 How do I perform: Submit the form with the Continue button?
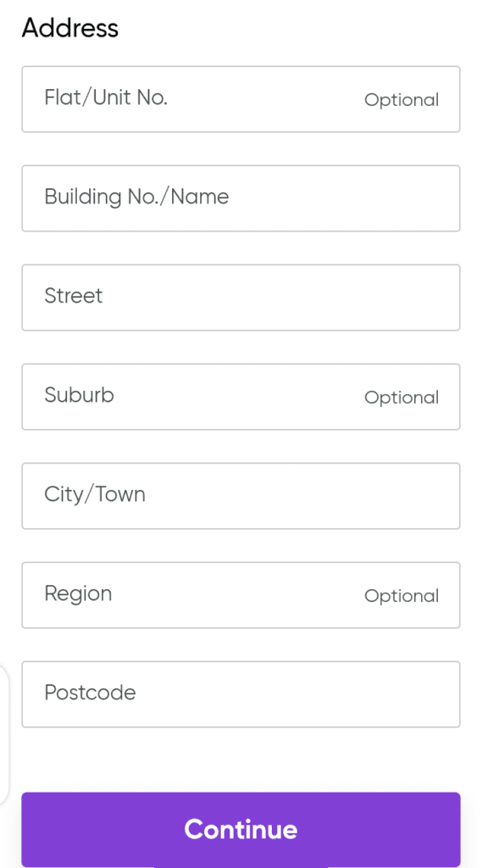[x=241, y=829]
